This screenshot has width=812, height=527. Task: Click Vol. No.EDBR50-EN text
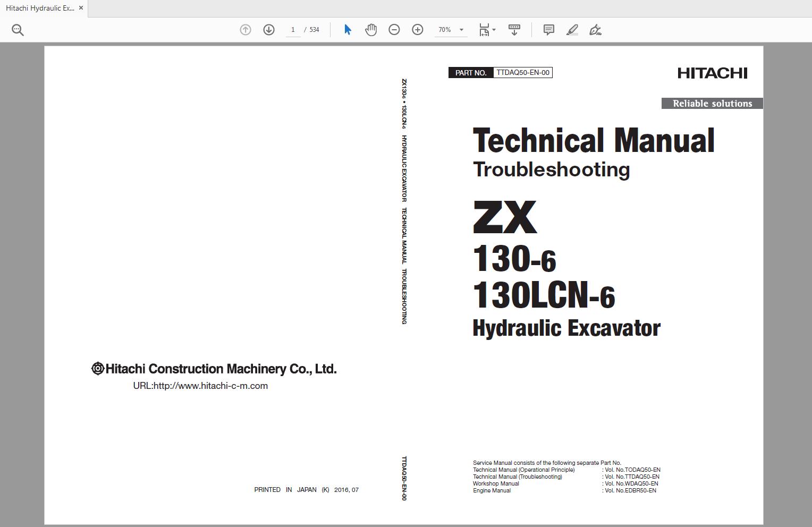click(x=630, y=490)
